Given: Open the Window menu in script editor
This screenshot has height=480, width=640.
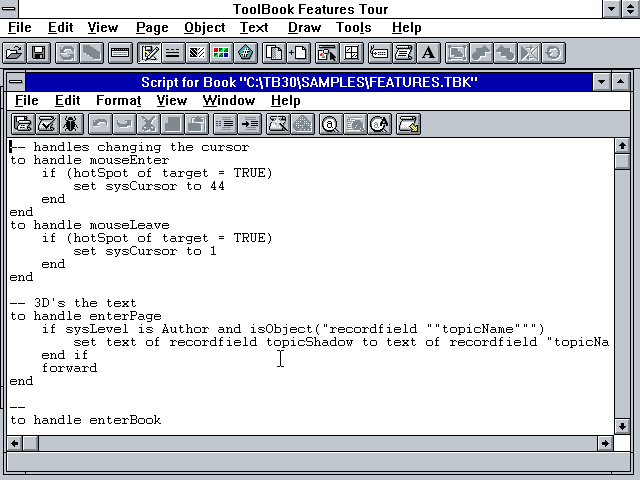Looking at the screenshot, I should click(x=229, y=101).
